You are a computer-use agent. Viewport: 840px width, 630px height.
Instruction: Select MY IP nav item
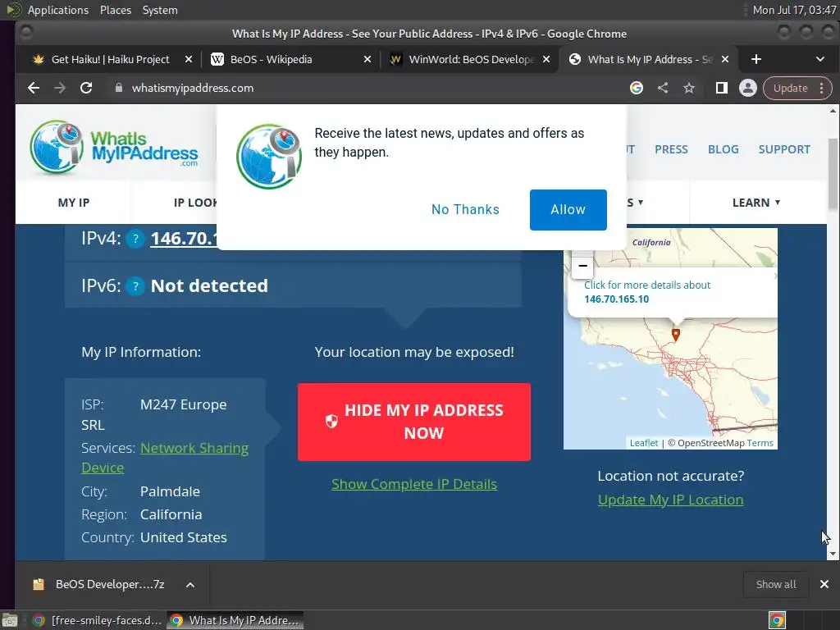point(73,203)
